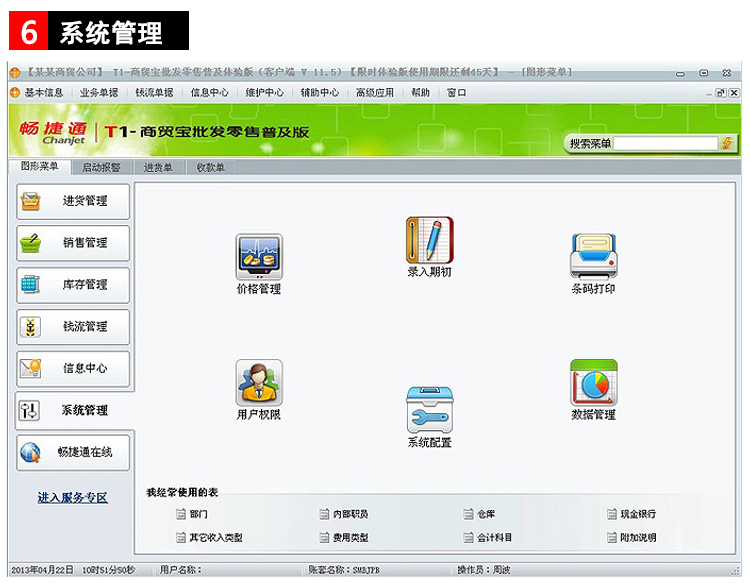Open the 钱流单据 menu
This screenshot has width=750, height=583.
tap(154, 92)
